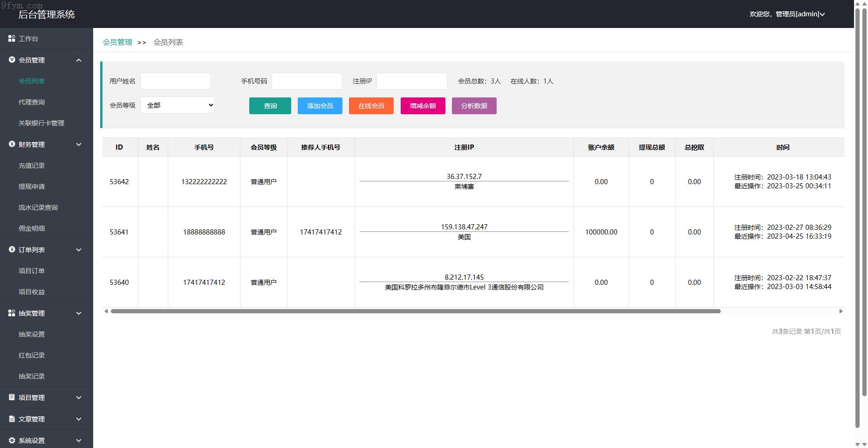Collapse the 会员管理 menu chevron
The width and height of the screenshot is (868, 448).
[x=79, y=60]
